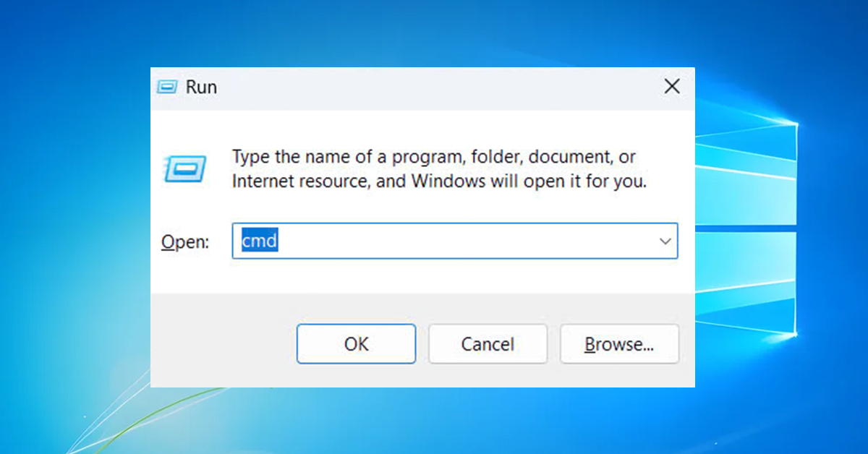
Task: Dismiss the Run dialog with Cancel
Action: click(488, 343)
